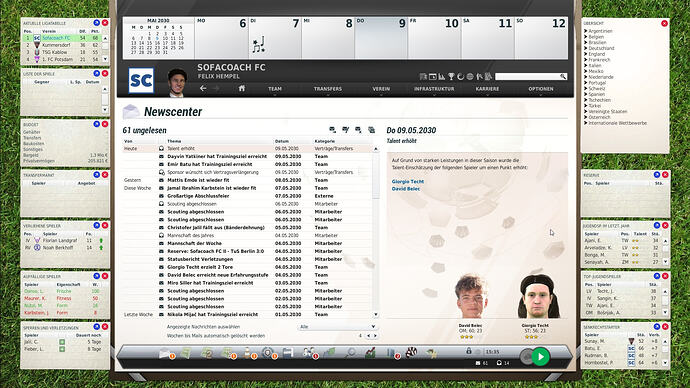
Task: Open the 'Alle' message filter dropdown
Action: click(x=337, y=327)
